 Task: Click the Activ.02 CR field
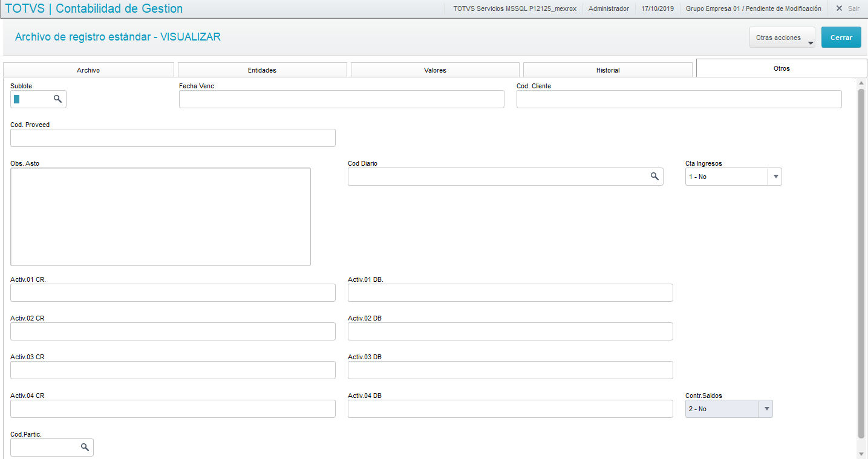173,331
